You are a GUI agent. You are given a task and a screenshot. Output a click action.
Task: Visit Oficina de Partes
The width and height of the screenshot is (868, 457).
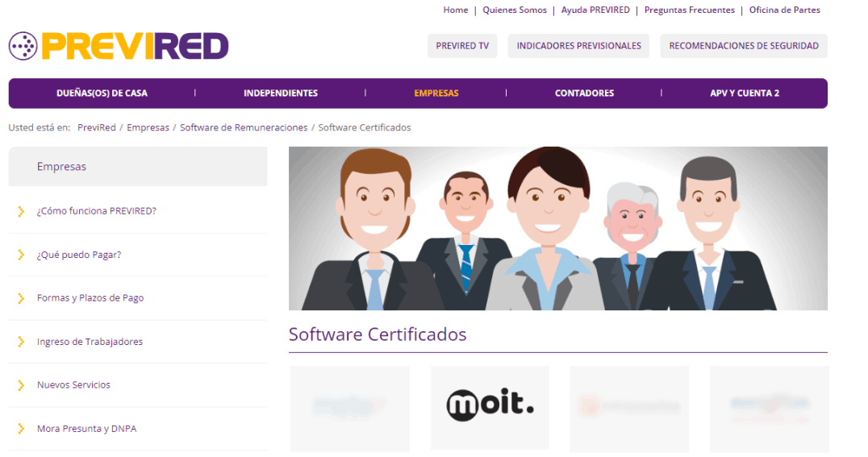pyautogui.click(x=784, y=10)
